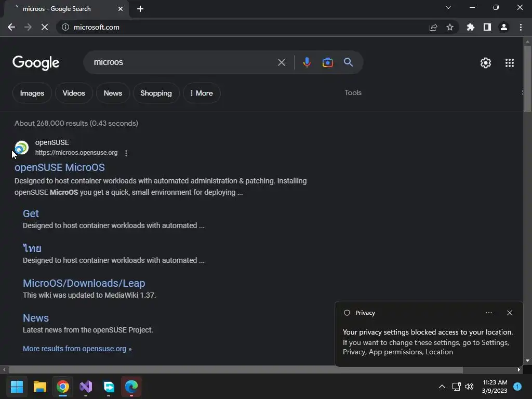Open Google apps grid
The height and width of the screenshot is (399, 532).
pyautogui.click(x=510, y=63)
